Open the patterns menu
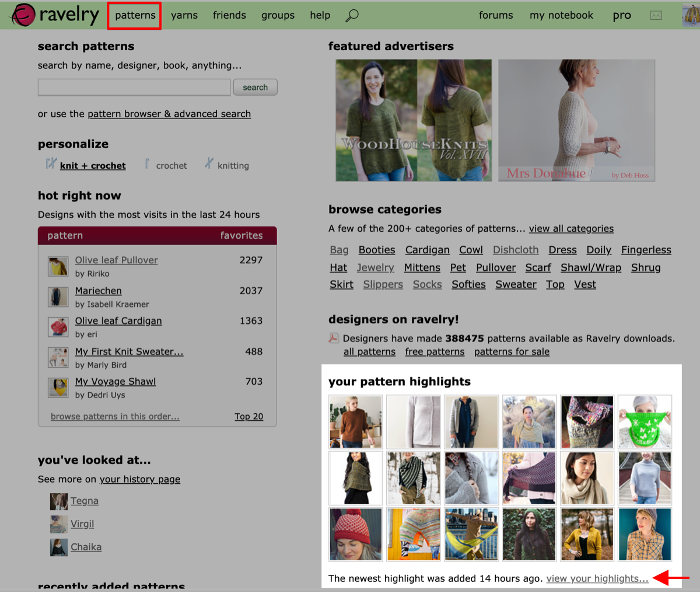 [135, 15]
